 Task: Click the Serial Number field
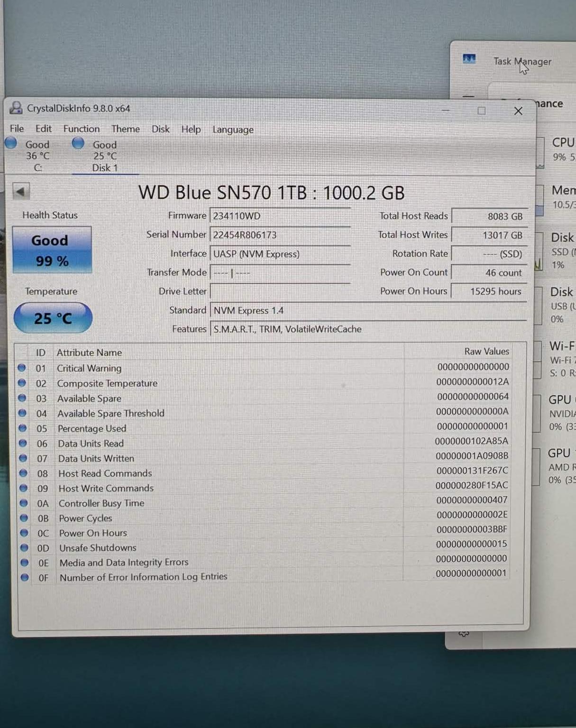click(280, 235)
